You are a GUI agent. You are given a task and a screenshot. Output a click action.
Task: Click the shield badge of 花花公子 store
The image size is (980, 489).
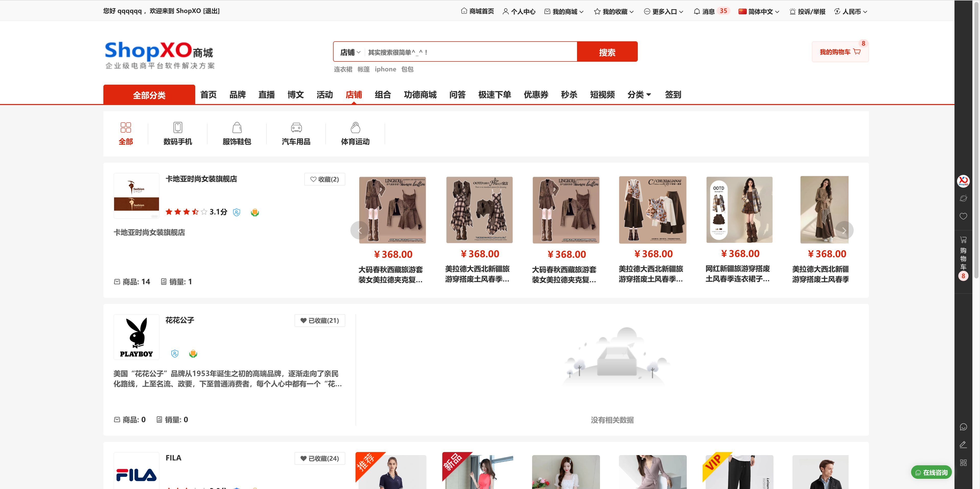click(175, 354)
